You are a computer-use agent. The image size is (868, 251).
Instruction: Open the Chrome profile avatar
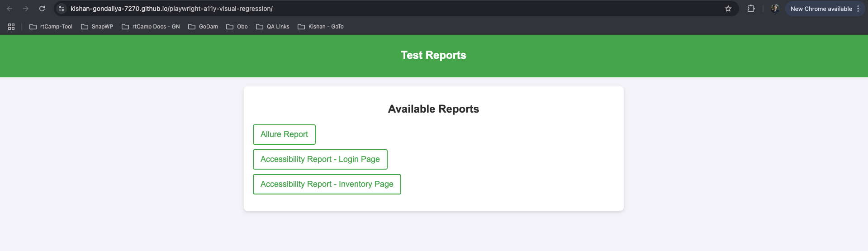775,9
